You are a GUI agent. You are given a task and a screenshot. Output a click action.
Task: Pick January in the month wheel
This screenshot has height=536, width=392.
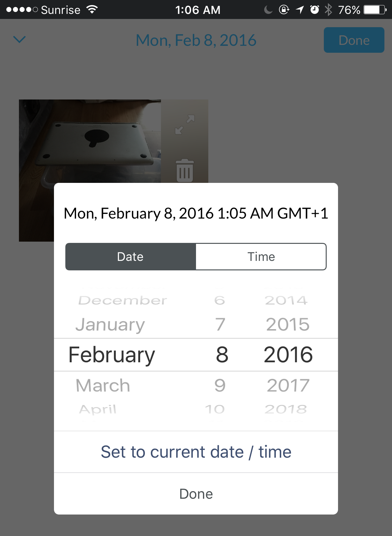[110, 324]
